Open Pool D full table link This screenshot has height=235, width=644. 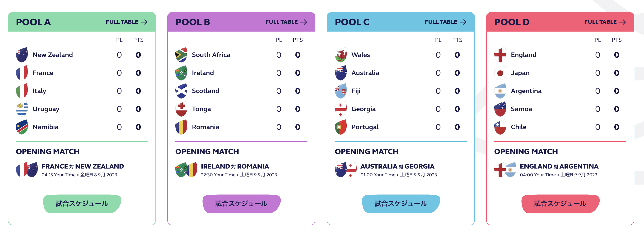tap(605, 22)
